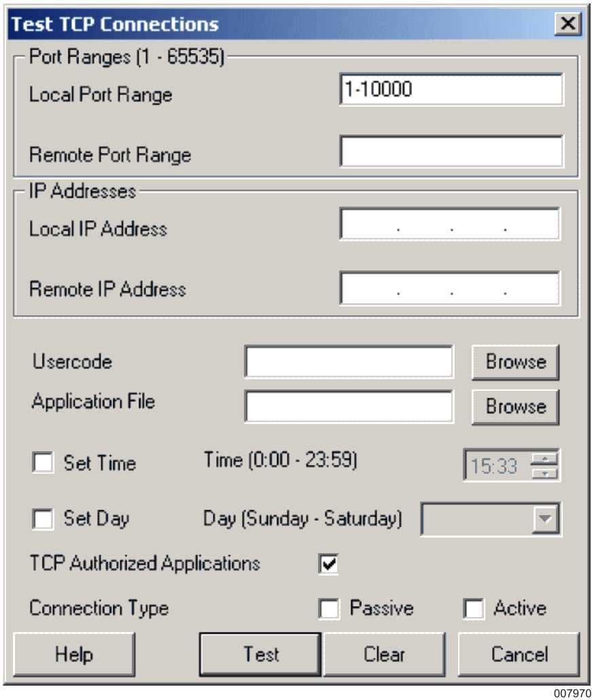The height and width of the screenshot is (700, 592).
Task: Click the Usercode text field
Action: tap(349, 362)
